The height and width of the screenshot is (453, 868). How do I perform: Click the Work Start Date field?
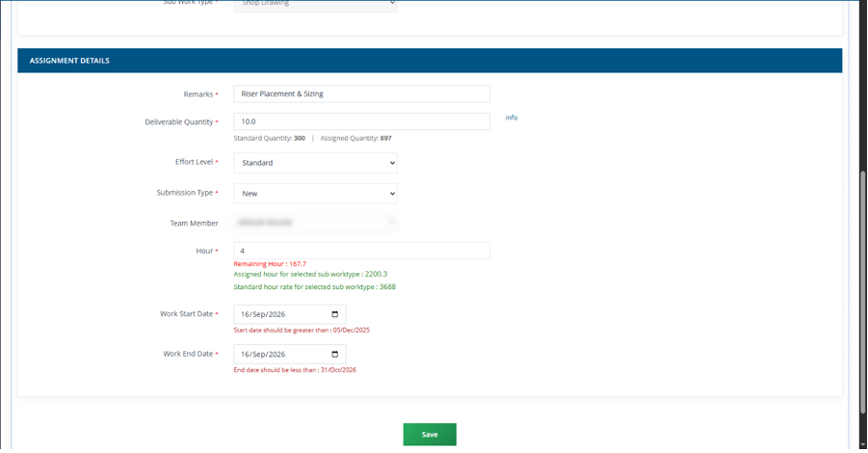(x=290, y=314)
